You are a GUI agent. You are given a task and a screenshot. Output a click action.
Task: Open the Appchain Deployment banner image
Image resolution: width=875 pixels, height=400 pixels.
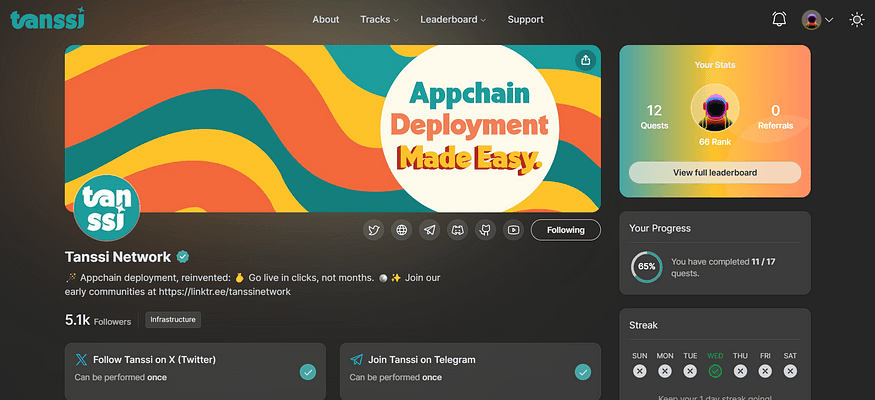pyautogui.click(x=333, y=128)
